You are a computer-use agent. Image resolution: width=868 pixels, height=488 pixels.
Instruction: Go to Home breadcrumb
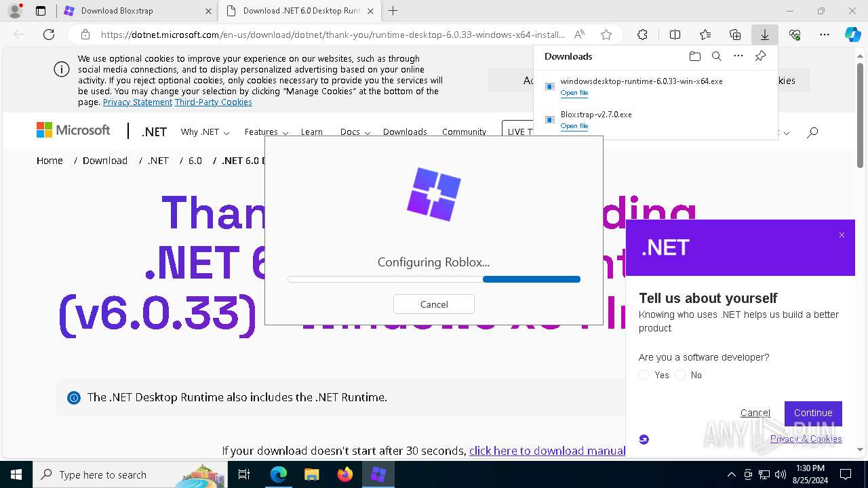point(50,161)
